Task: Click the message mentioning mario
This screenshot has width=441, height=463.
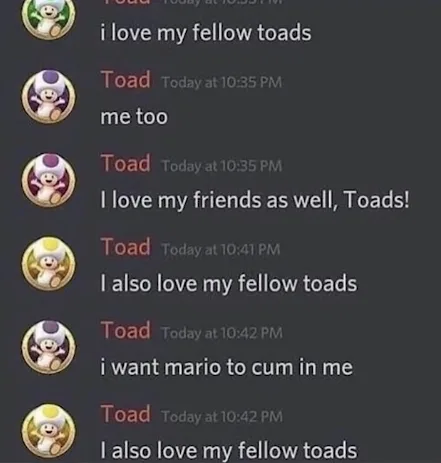Action: tap(226, 367)
